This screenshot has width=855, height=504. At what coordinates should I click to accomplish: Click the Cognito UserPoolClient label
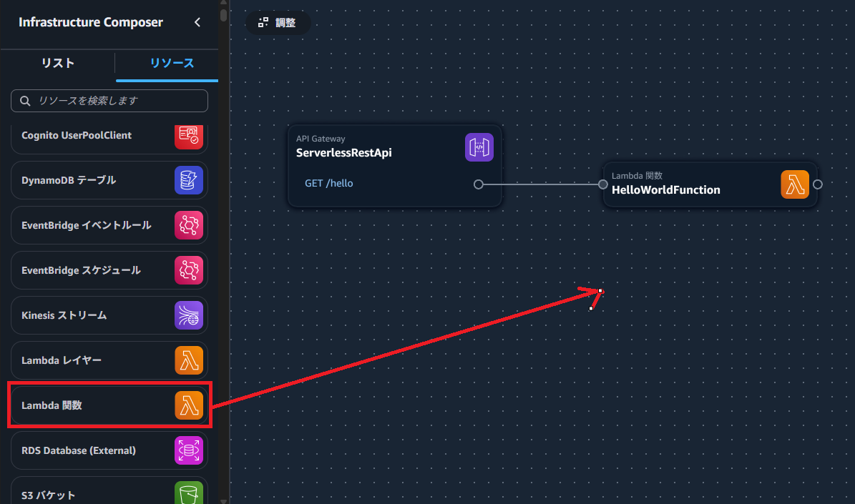point(77,135)
